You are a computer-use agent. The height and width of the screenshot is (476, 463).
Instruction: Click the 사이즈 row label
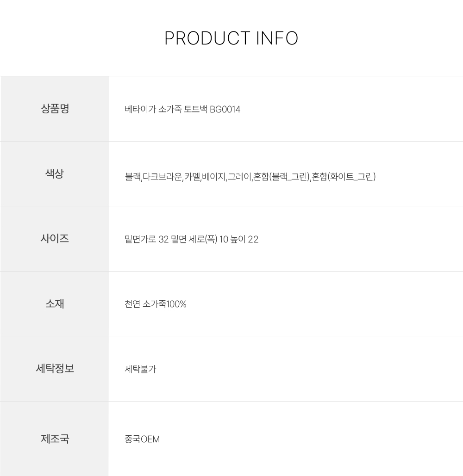coord(55,239)
